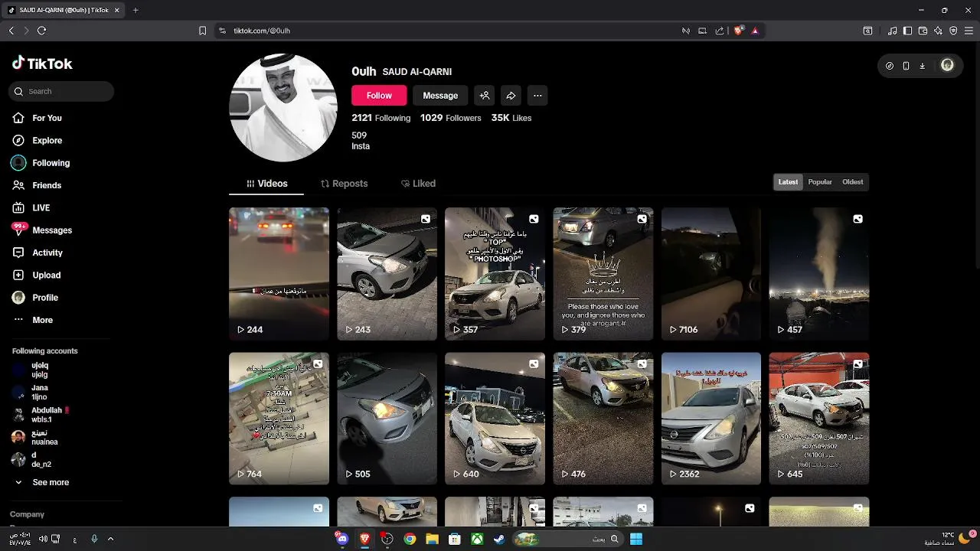Image resolution: width=980 pixels, height=551 pixels.
Task: Open Brave Leo AI sparkle icon
Action: click(938, 31)
